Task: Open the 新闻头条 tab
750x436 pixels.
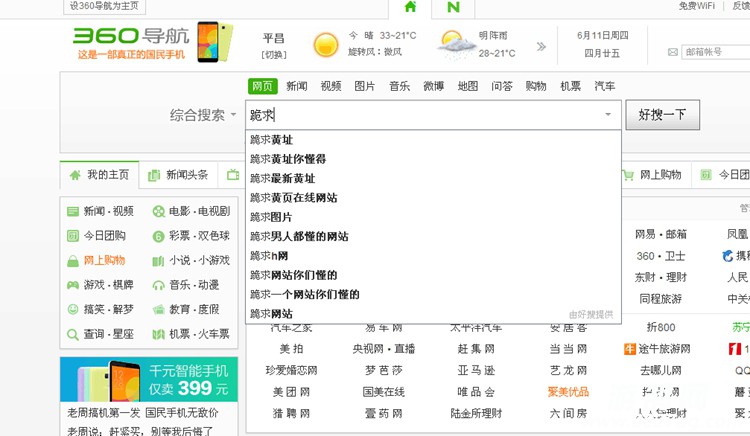Action: (x=178, y=175)
